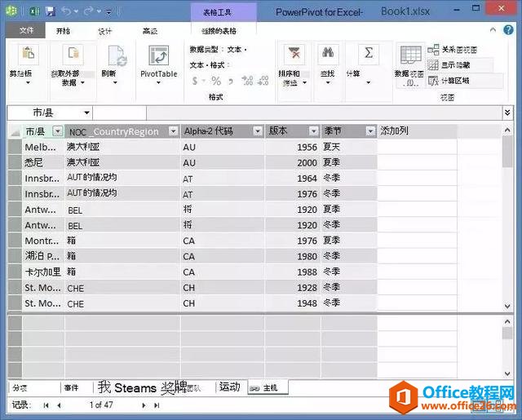
Task: Click Get External Data icon
Action: pos(73,54)
